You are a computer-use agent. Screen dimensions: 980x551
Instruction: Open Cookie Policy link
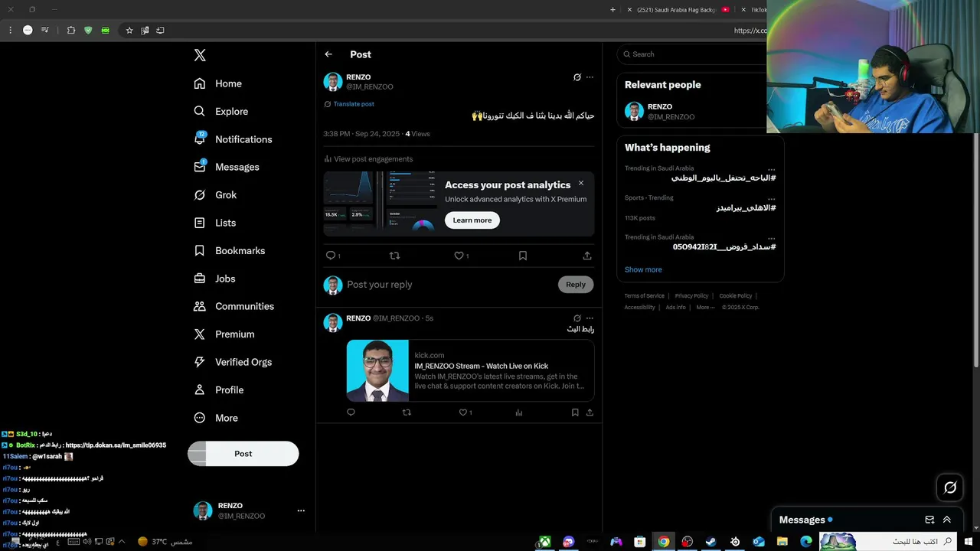[x=735, y=296]
